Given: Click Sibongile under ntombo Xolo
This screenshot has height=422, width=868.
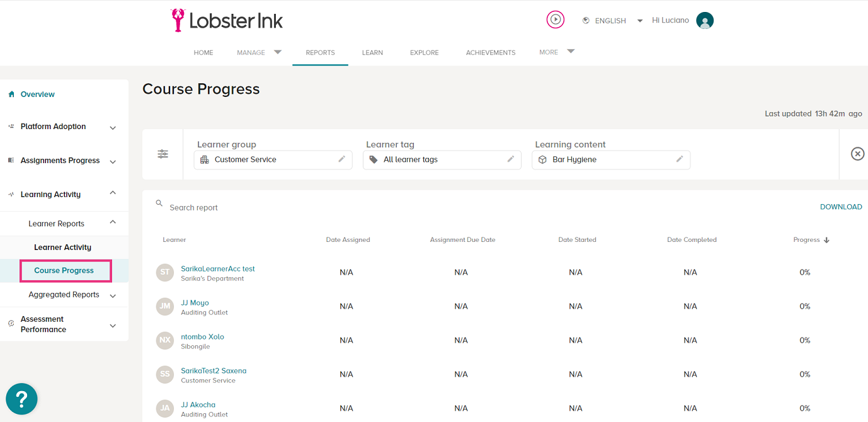Looking at the screenshot, I should click(195, 347).
